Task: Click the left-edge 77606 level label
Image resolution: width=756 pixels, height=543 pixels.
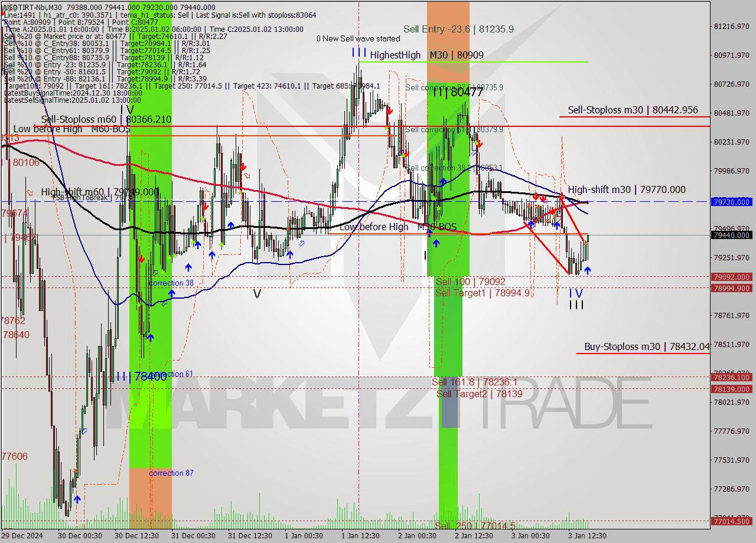Action: click(x=14, y=456)
